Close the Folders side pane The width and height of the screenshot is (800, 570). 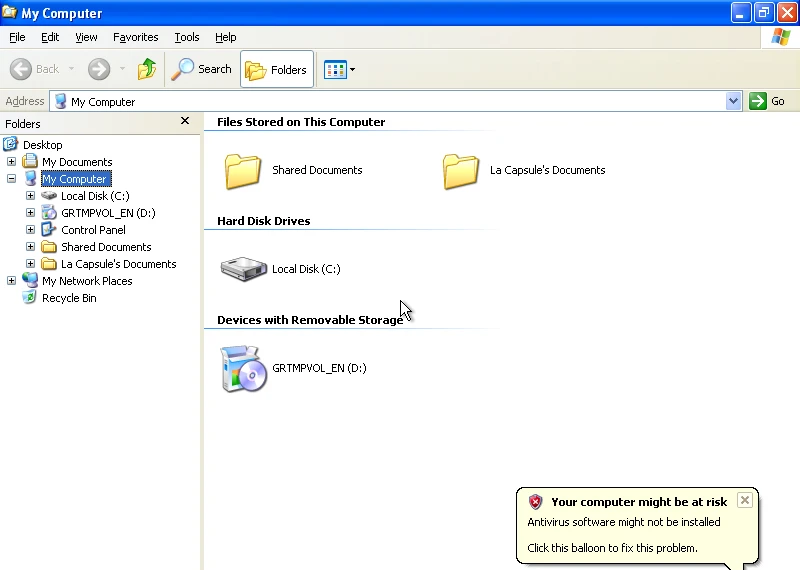(x=185, y=121)
